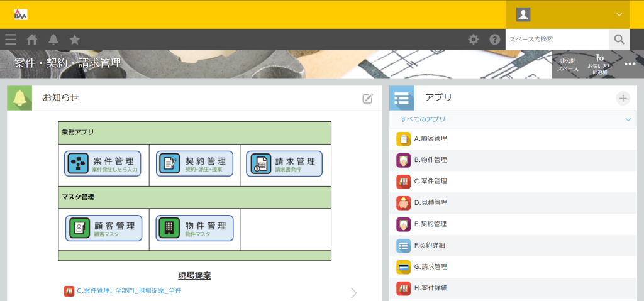Open the help question mark icon

(x=495, y=40)
